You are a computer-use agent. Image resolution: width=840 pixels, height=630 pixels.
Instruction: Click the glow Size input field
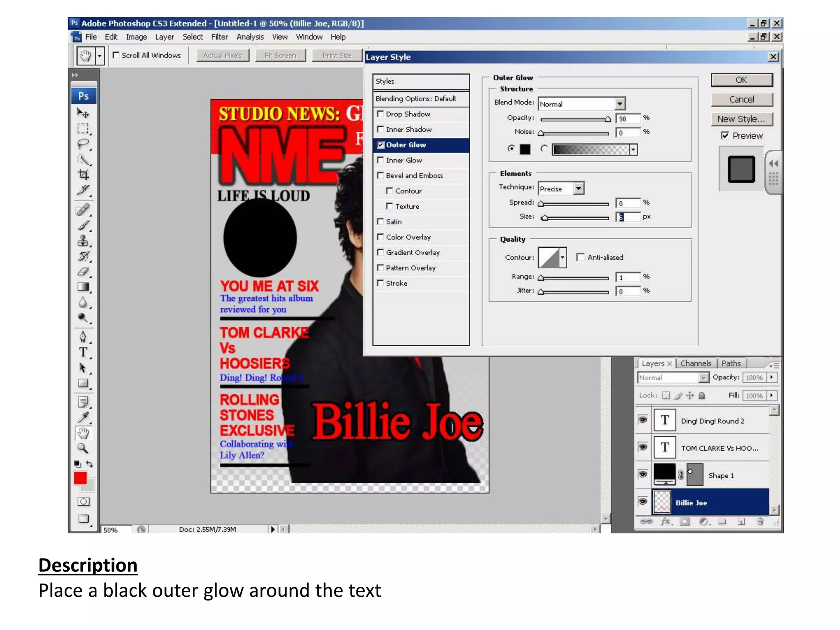(x=628, y=217)
